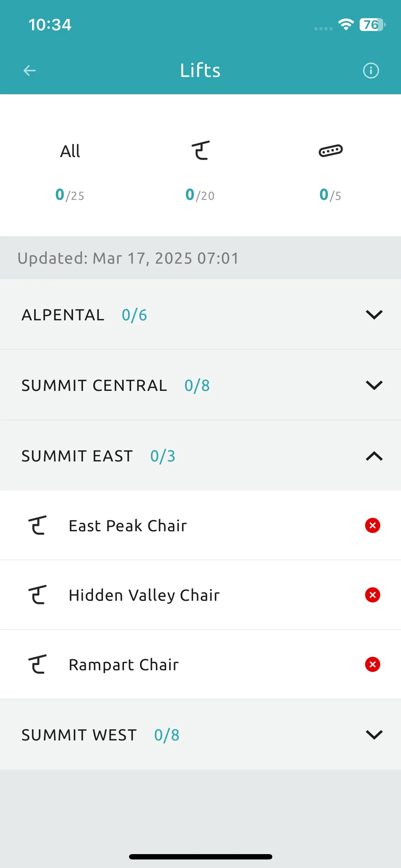Tap Rampart Chair closed status icon
Image resolution: width=401 pixels, height=868 pixels.
[372, 665]
